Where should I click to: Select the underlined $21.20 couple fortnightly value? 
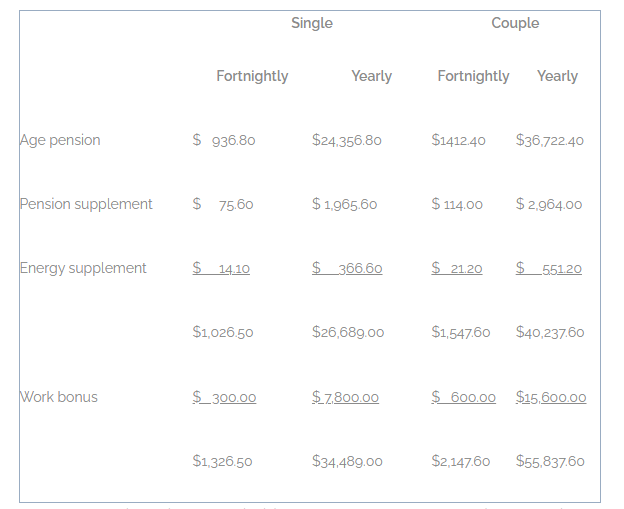[457, 269]
